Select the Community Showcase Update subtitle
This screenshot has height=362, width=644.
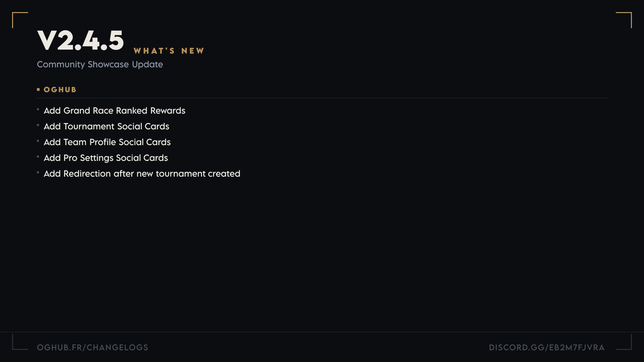point(100,64)
